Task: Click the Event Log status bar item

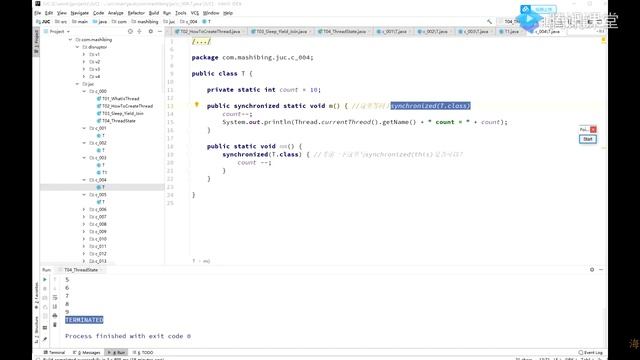Action: pos(591,352)
